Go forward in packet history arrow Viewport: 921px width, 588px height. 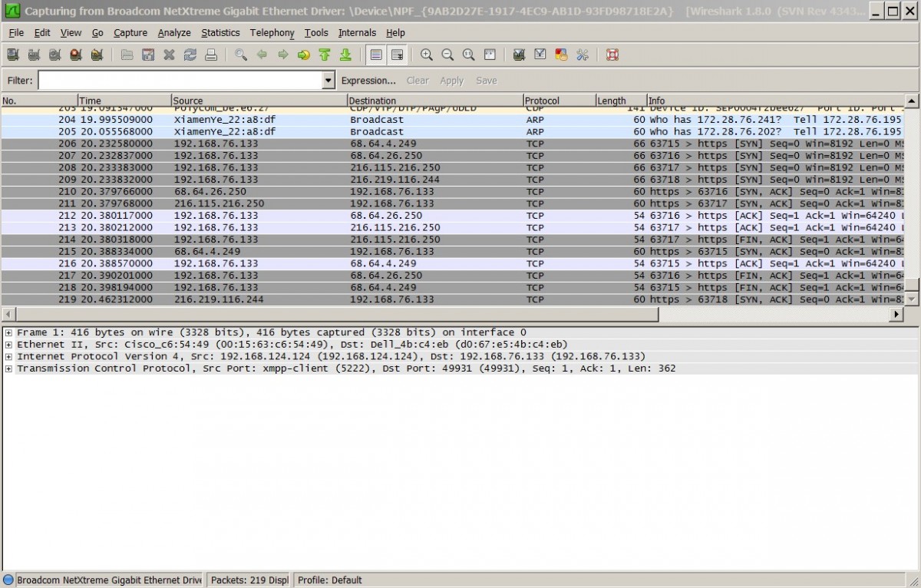pyautogui.click(x=282, y=55)
